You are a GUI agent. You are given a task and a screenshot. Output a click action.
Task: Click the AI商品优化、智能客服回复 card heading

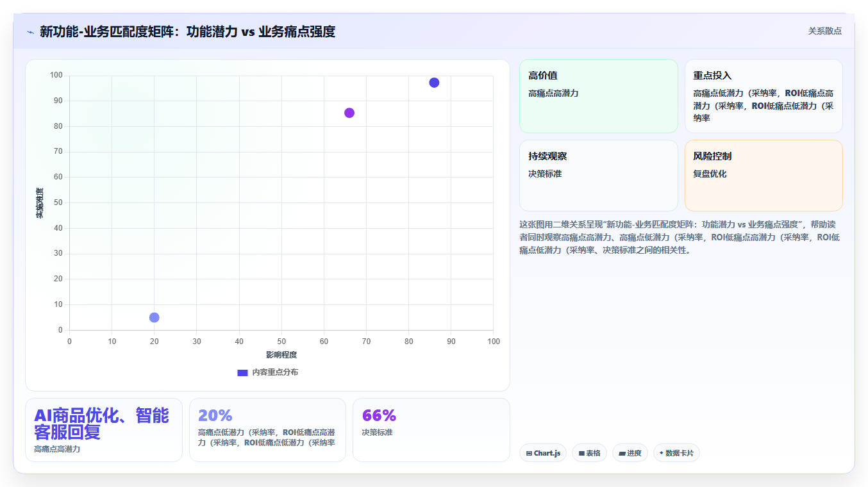click(x=101, y=424)
